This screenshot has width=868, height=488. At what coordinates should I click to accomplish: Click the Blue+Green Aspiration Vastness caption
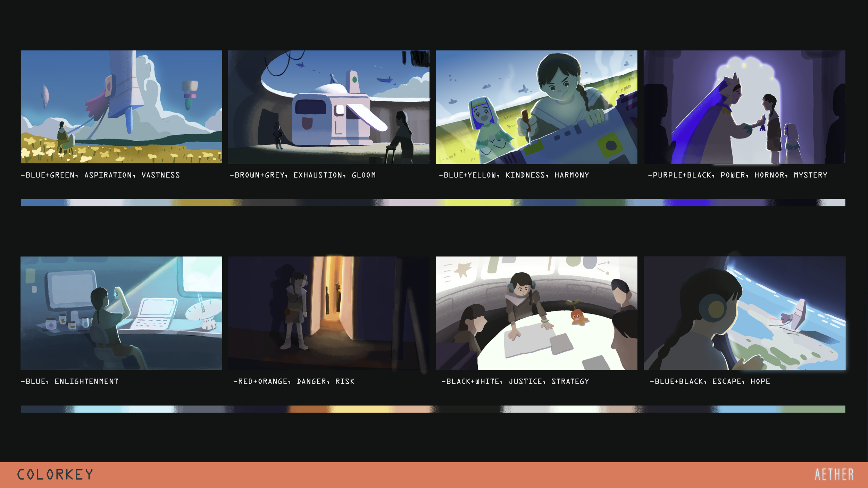pyautogui.click(x=100, y=175)
